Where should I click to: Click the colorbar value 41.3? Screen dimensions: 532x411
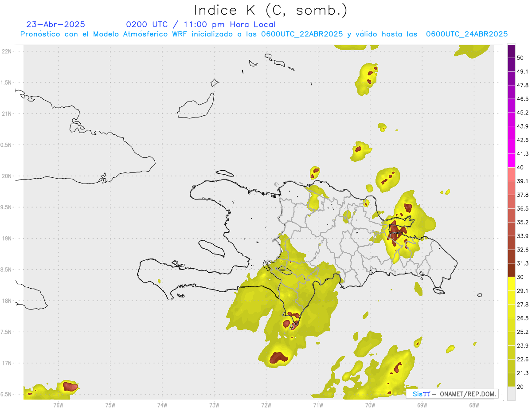tap(523, 154)
